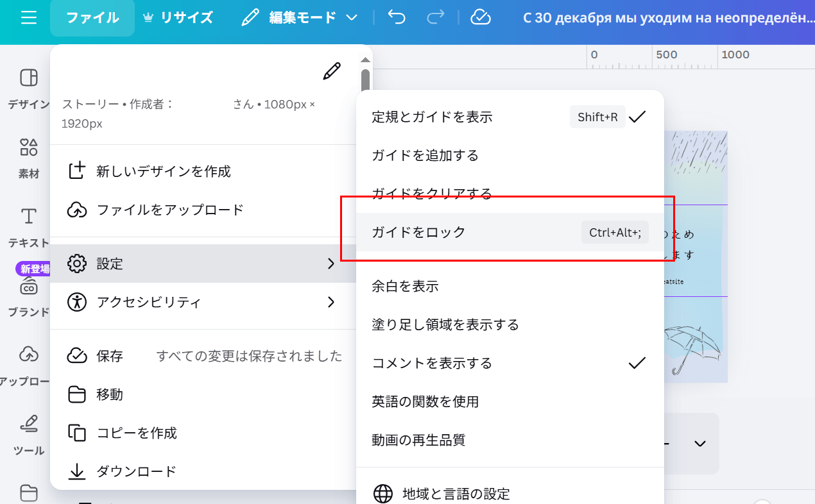Click the ストーリー design info text
The height and width of the screenshot is (504, 815).
pyautogui.click(x=189, y=113)
